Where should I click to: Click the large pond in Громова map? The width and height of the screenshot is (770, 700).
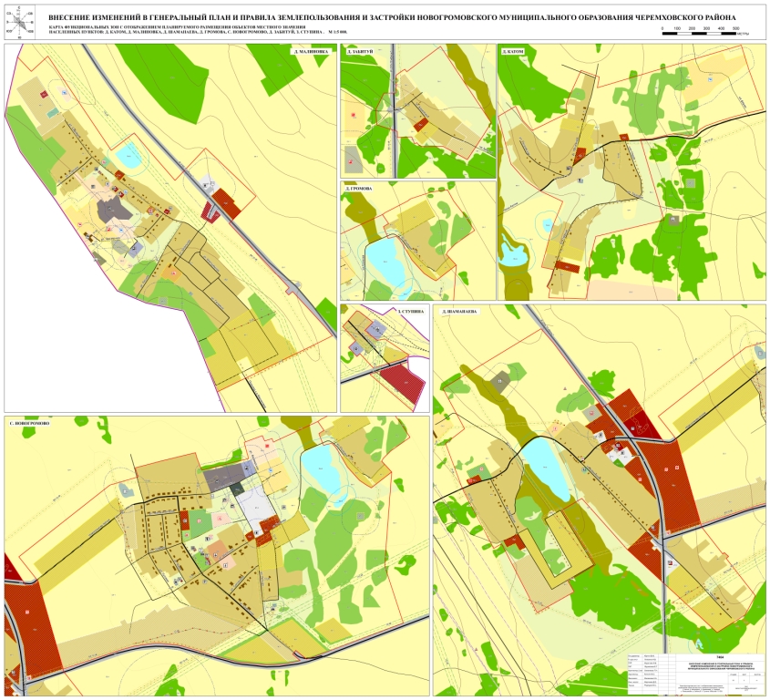coord(385,262)
